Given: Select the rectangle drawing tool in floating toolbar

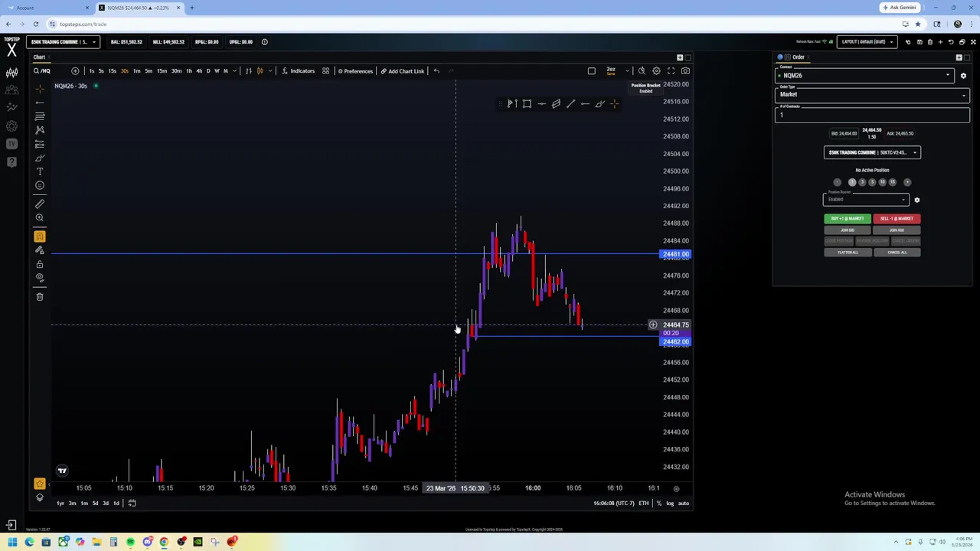Looking at the screenshot, I should pos(527,104).
